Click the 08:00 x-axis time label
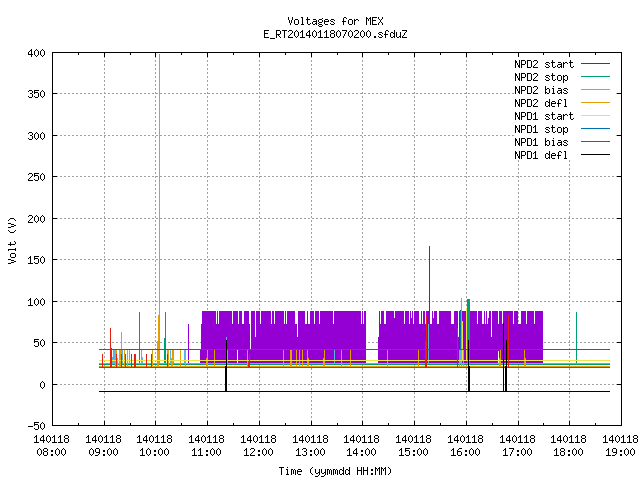640x480 pixels. coord(51,452)
